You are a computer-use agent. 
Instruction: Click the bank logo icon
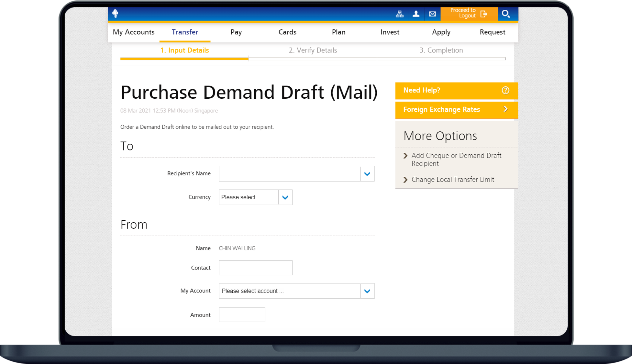tap(115, 14)
